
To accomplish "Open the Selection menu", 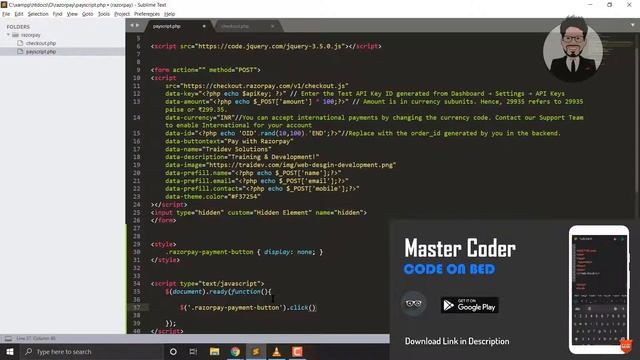I will (x=38, y=14).
